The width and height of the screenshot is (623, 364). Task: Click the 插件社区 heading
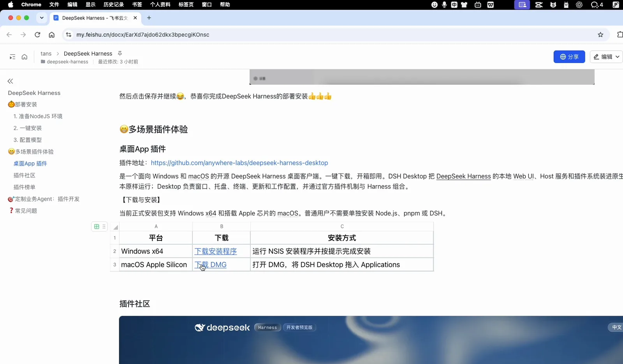coord(135,304)
